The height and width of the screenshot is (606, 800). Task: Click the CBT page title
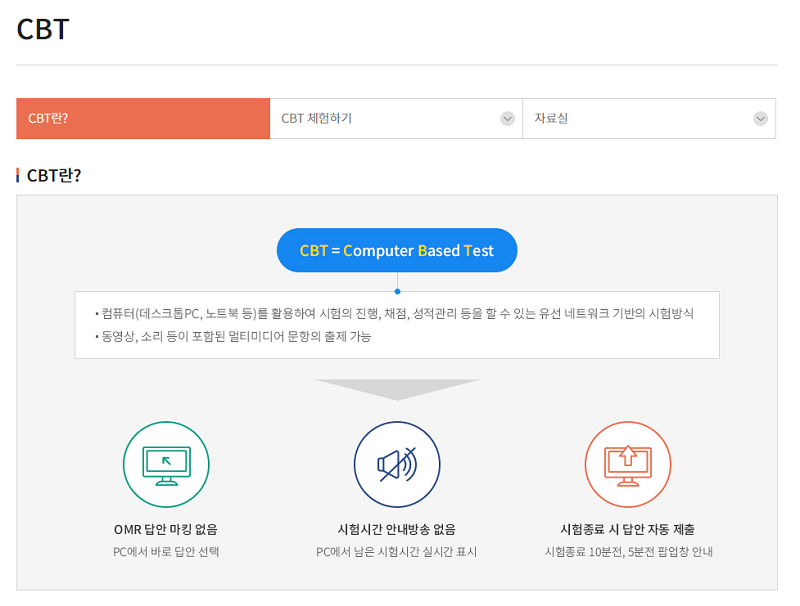(x=43, y=30)
